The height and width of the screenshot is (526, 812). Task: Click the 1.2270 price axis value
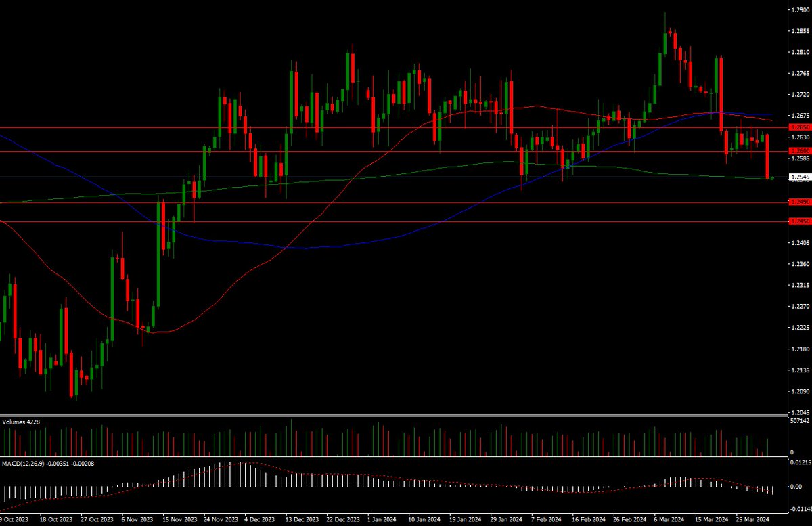[x=800, y=307]
